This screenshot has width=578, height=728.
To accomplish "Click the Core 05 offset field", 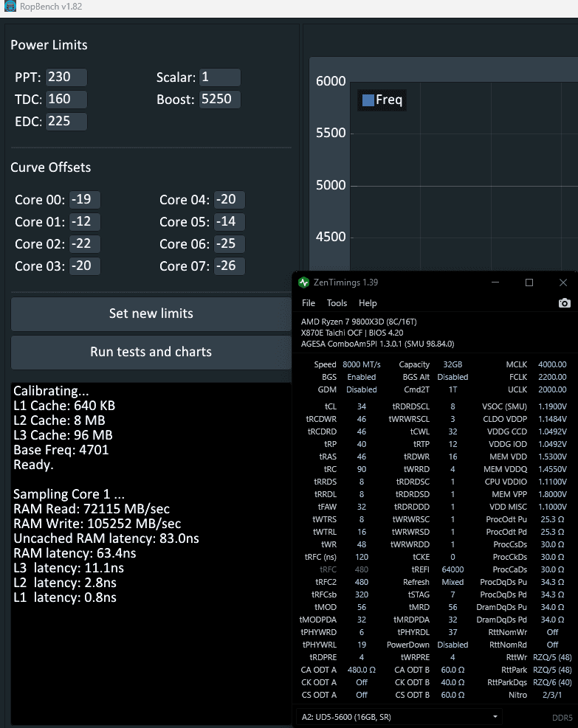I will tap(229, 222).
